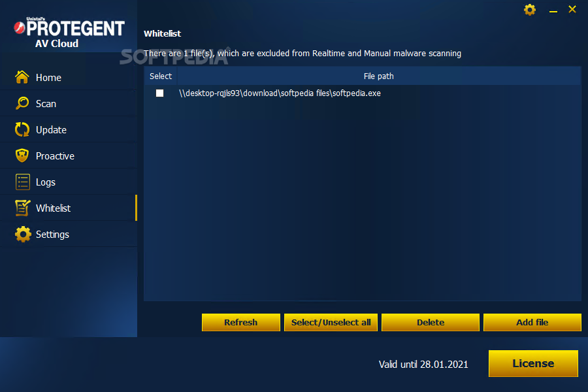Image resolution: width=588 pixels, height=392 pixels.
Task: Click Select/Unselect all button
Action: pos(331,322)
